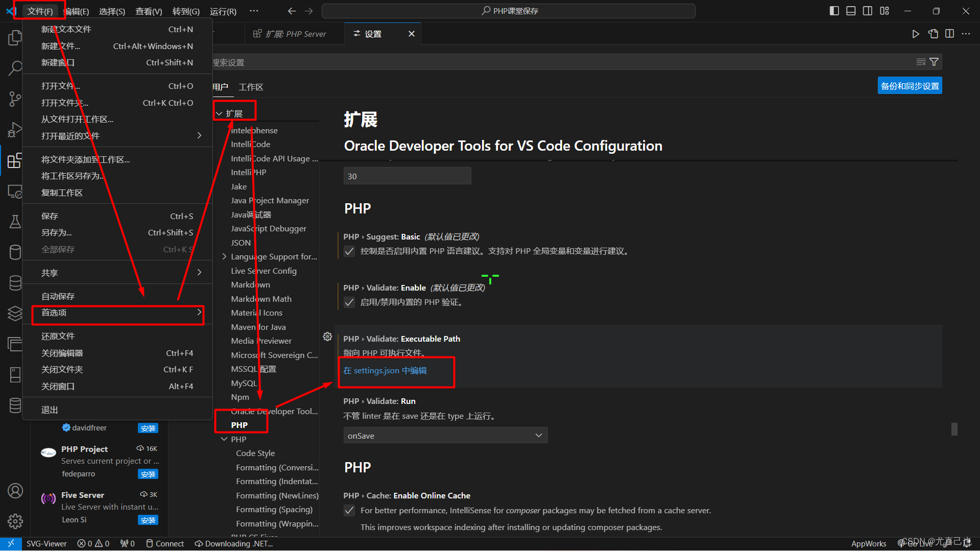This screenshot has height=551, width=980.
Task: Click the settings page scrollbar thumb
Action: point(954,429)
